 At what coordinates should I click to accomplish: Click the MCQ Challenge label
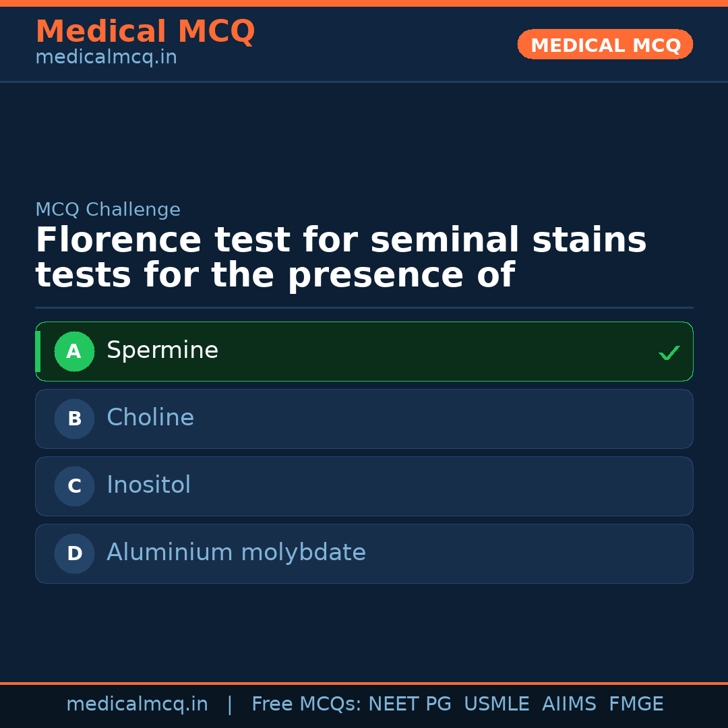pyautogui.click(x=108, y=210)
